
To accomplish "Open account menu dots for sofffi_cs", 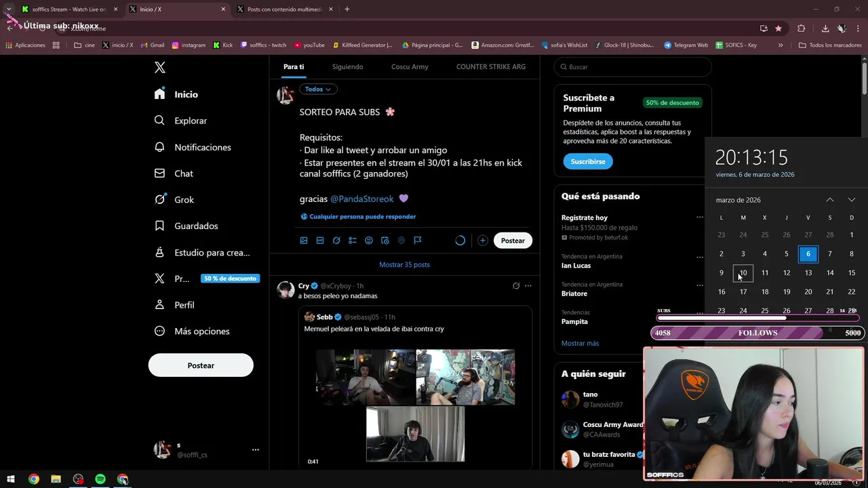I will point(256,449).
